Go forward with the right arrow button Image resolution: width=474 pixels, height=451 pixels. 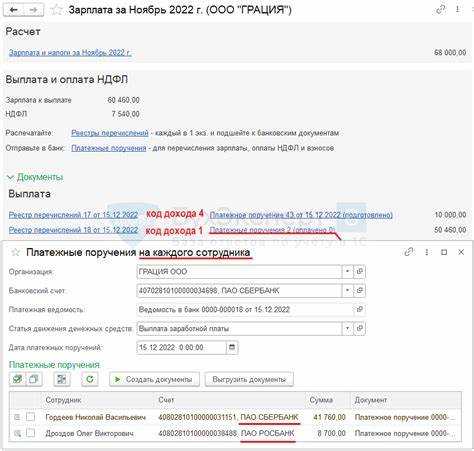(33, 10)
